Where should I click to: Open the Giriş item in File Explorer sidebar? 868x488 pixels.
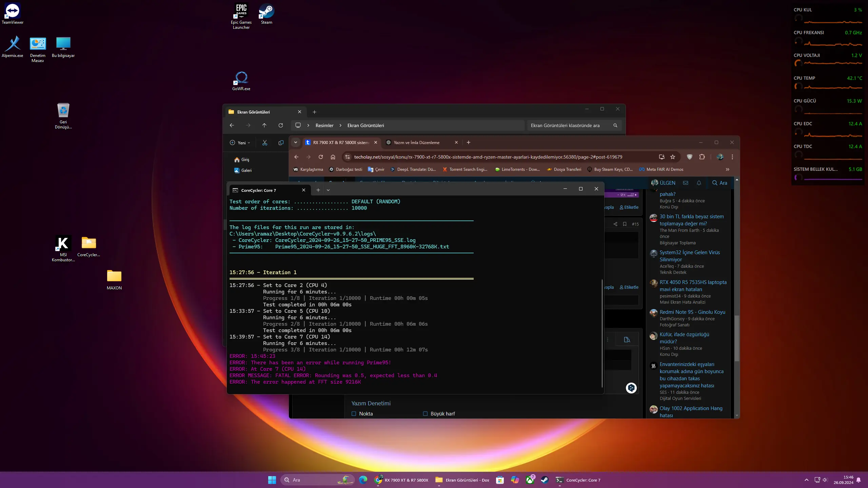click(x=242, y=160)
